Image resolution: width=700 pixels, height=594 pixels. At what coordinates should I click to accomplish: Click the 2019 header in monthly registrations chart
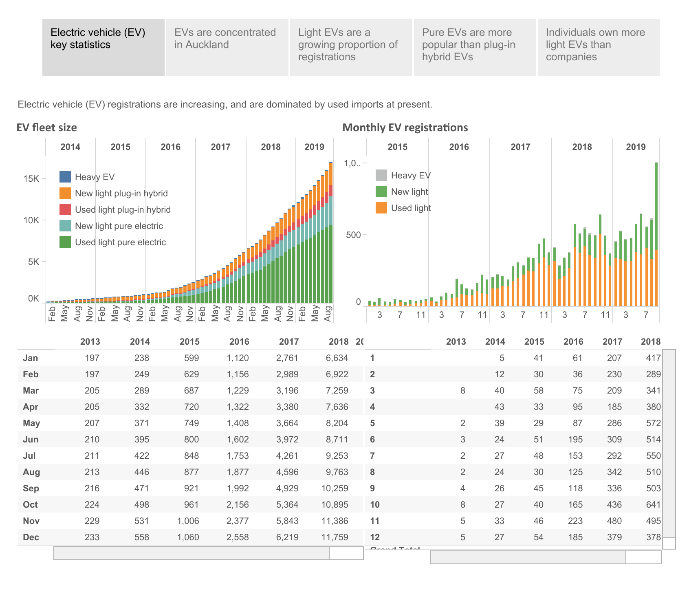coord(636,147)
